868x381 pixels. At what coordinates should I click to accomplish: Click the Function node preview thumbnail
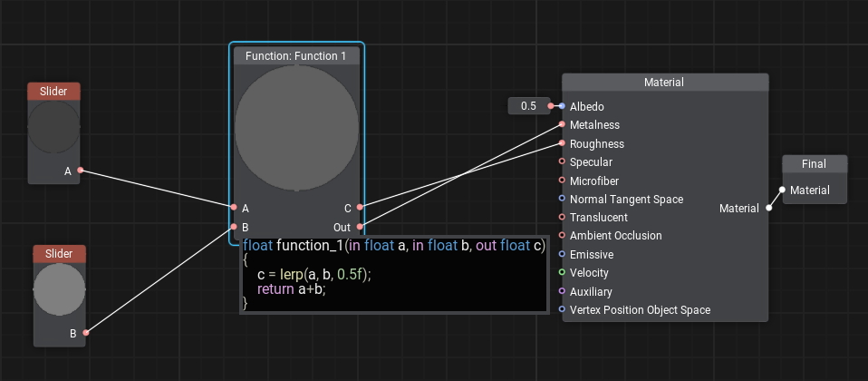(x=296, y=128)
